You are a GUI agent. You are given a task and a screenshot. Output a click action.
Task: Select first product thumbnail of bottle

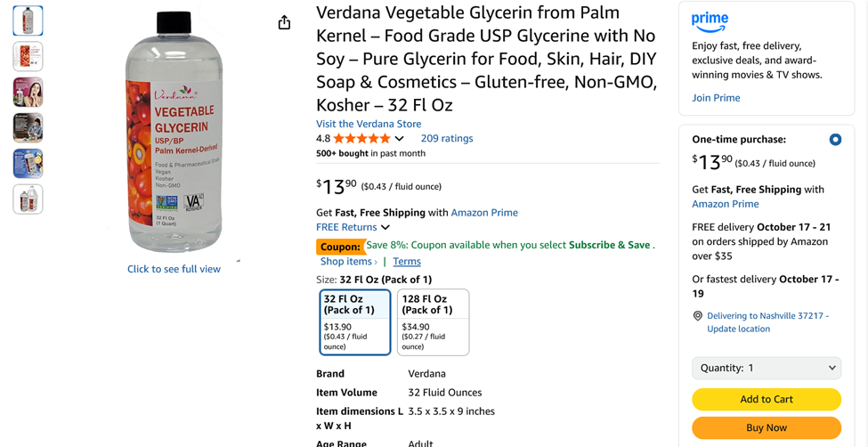(28, 20)
